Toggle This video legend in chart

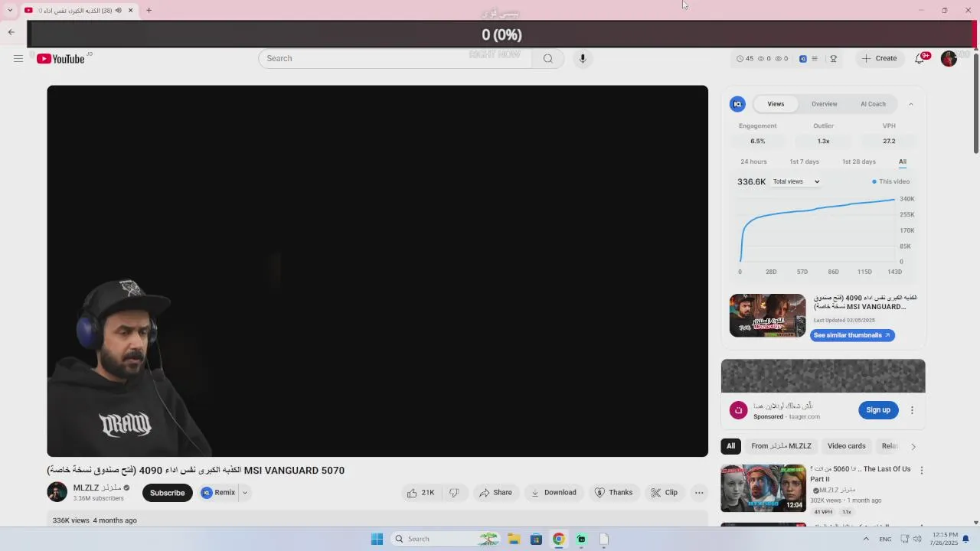(890, 181)
